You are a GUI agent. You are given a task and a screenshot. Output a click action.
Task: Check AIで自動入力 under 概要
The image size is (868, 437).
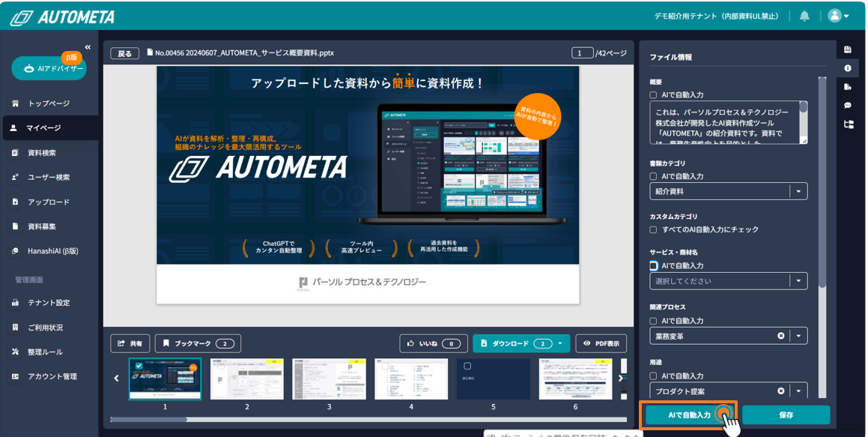(x=653, y=95)
